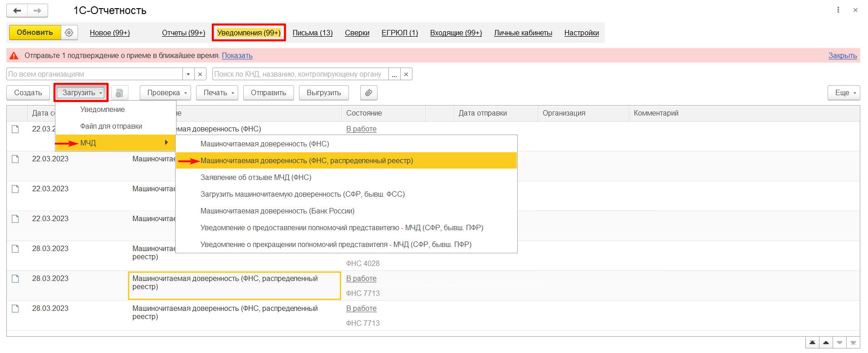The width and height of the screenshot is (868, 353).
Task: Expand the Проверка dropdown button
Action: pos(165,92)
